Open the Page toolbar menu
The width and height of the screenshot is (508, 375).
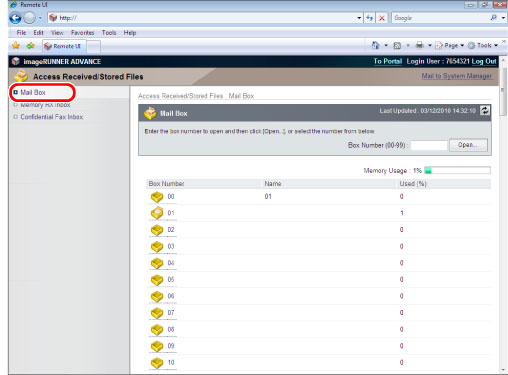450,46
